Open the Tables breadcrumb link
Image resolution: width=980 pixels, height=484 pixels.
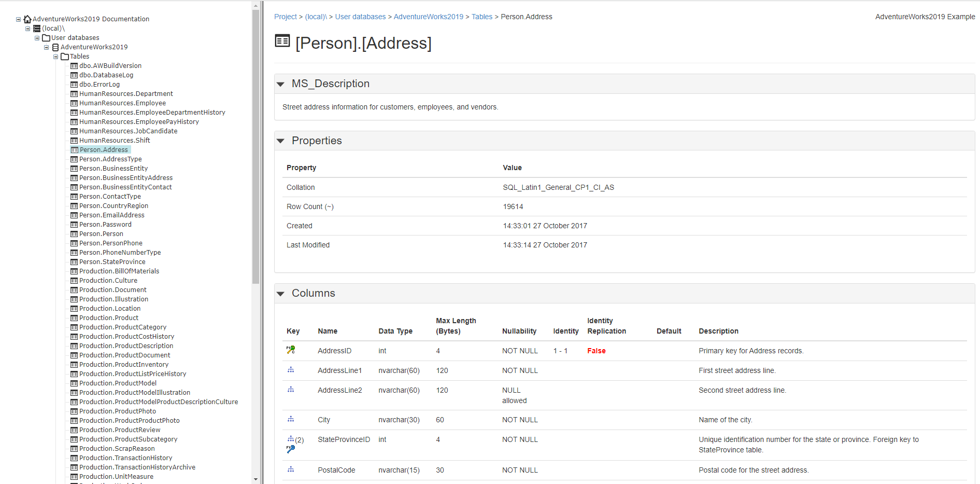click(x=482, y=17)
